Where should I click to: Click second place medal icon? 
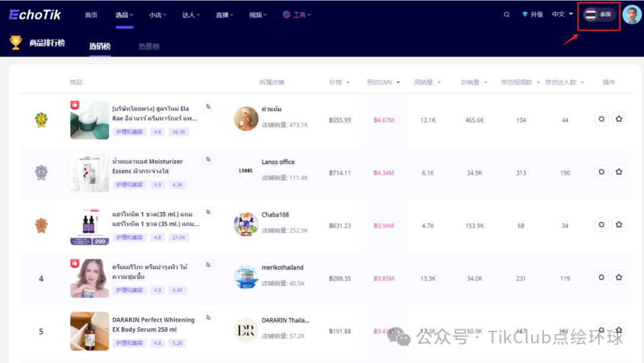41,173
